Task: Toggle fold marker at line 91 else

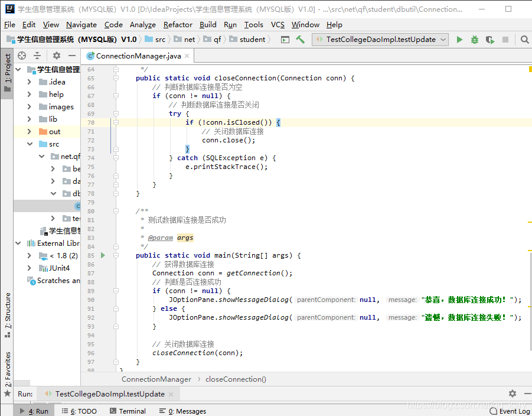Action: [x=116, y=308]
